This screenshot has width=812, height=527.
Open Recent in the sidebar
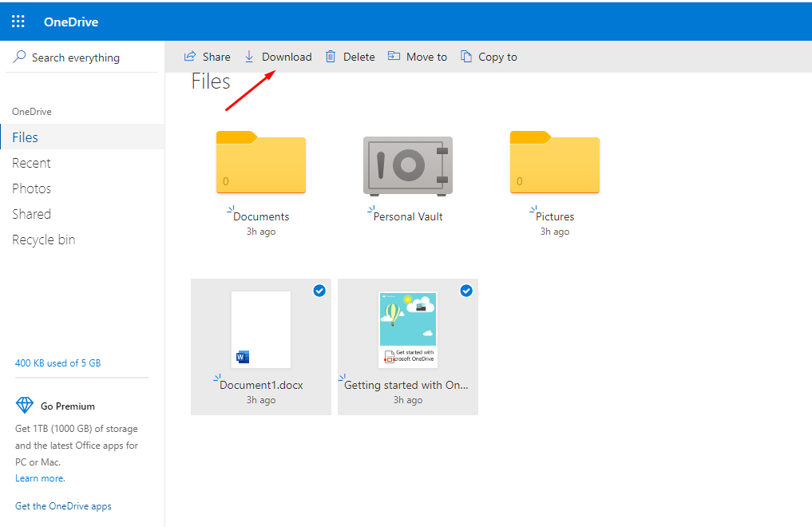pyautogui.click(x=32, y=163)
